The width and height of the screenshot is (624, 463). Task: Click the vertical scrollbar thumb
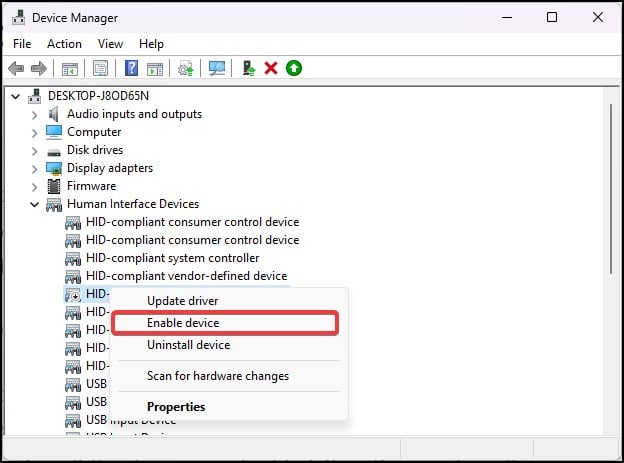point(611,188)
